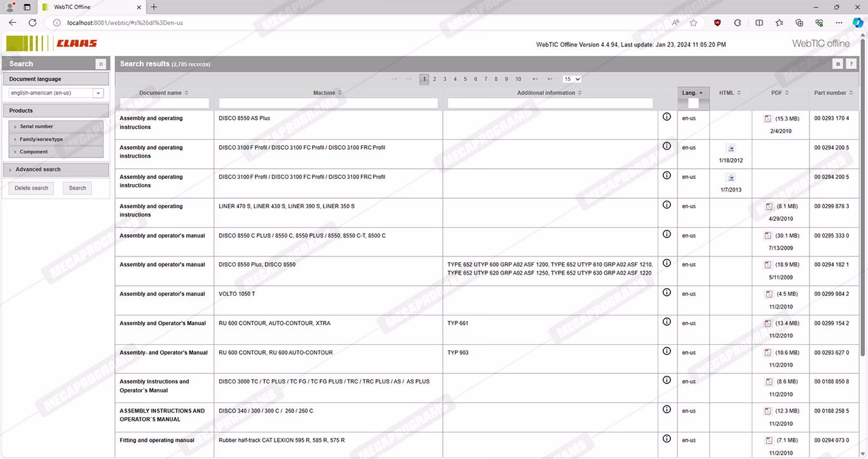Jump to last page of results
Viewport: 868px width, 459px height.
550,79
